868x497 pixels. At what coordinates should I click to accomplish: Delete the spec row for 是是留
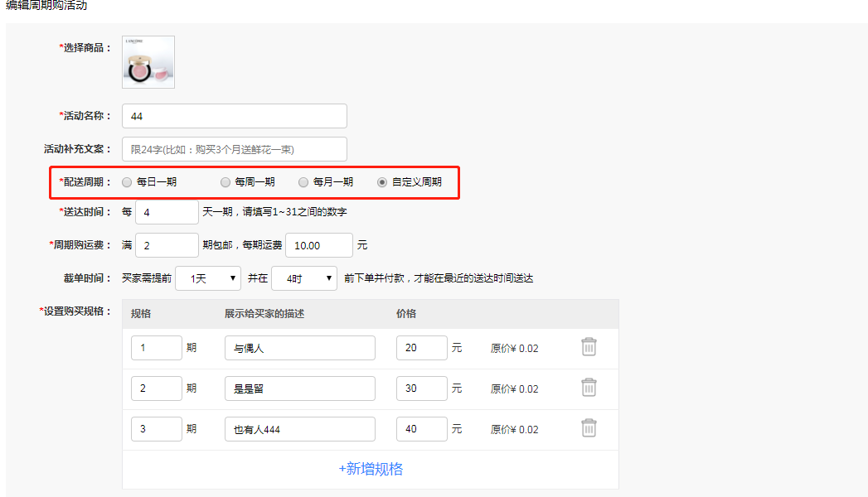589,388
